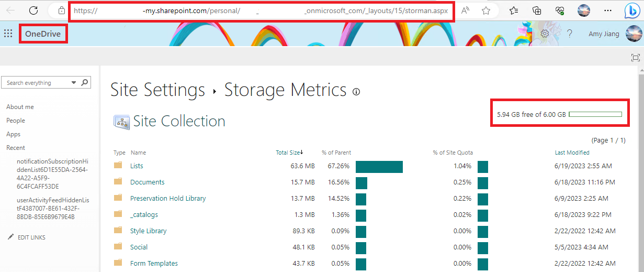Screen dimensions: 644x272
Task: Click the help question mark icon
Action: [570, 34]
